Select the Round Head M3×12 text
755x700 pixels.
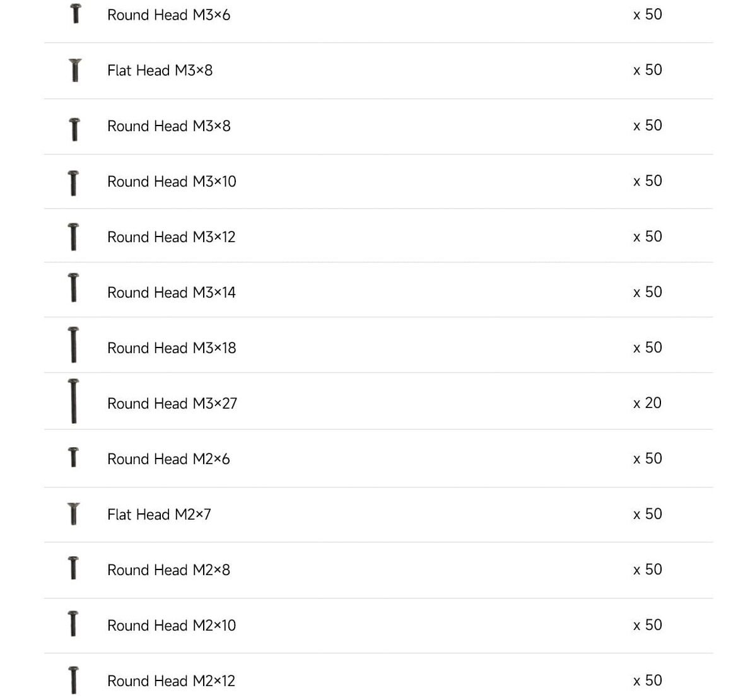(x=172, y=237)
